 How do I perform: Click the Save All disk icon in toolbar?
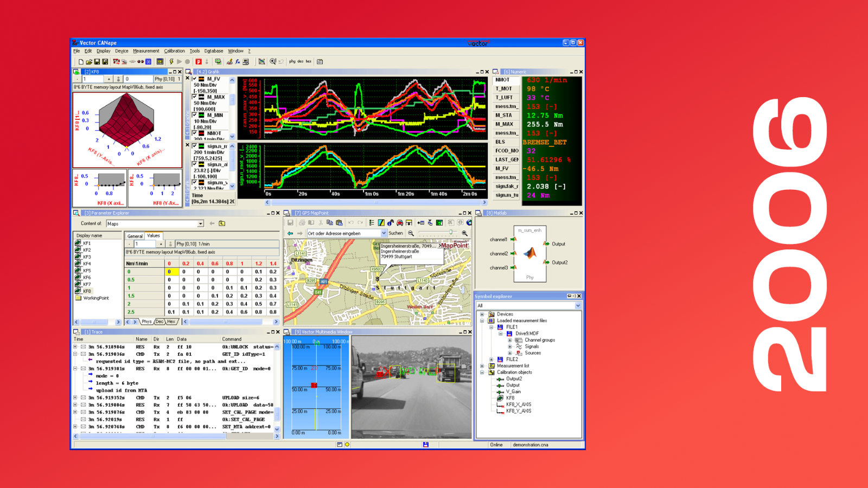point(105,62)
